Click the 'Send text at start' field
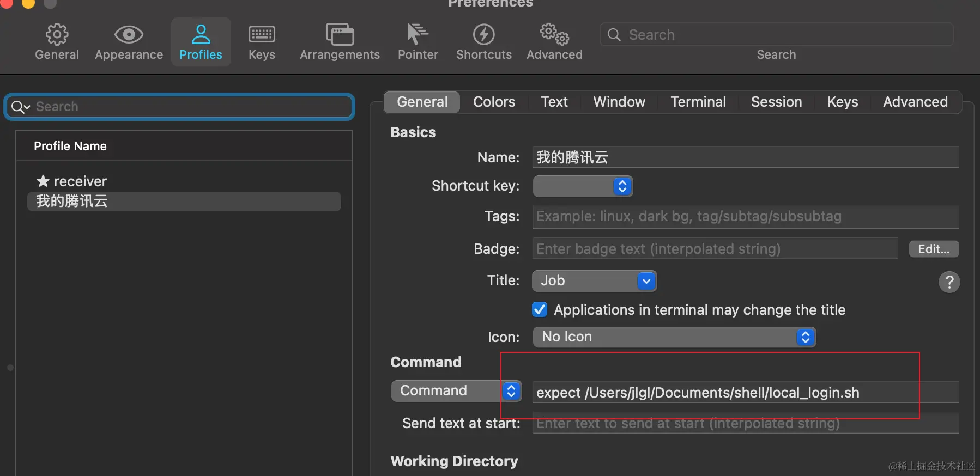This screenshot has height=476, width=980. click(x=746, y=423)
